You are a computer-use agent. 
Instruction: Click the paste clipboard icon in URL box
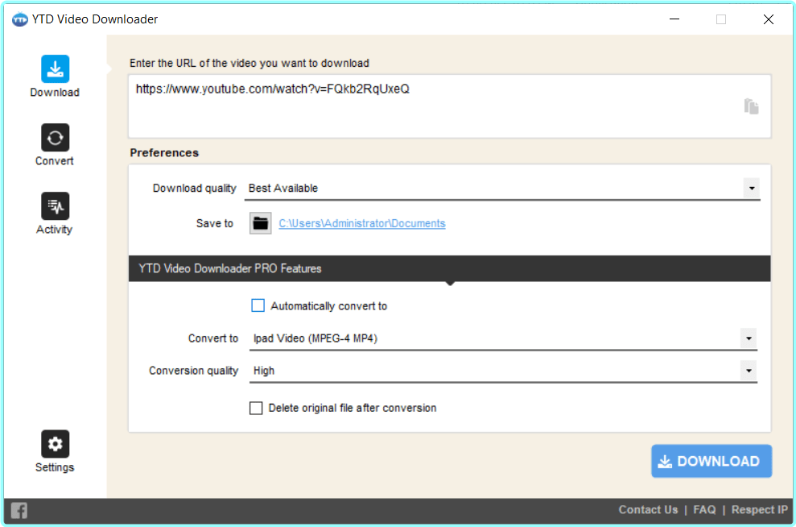pyautogui.click(x=751, y=106)
